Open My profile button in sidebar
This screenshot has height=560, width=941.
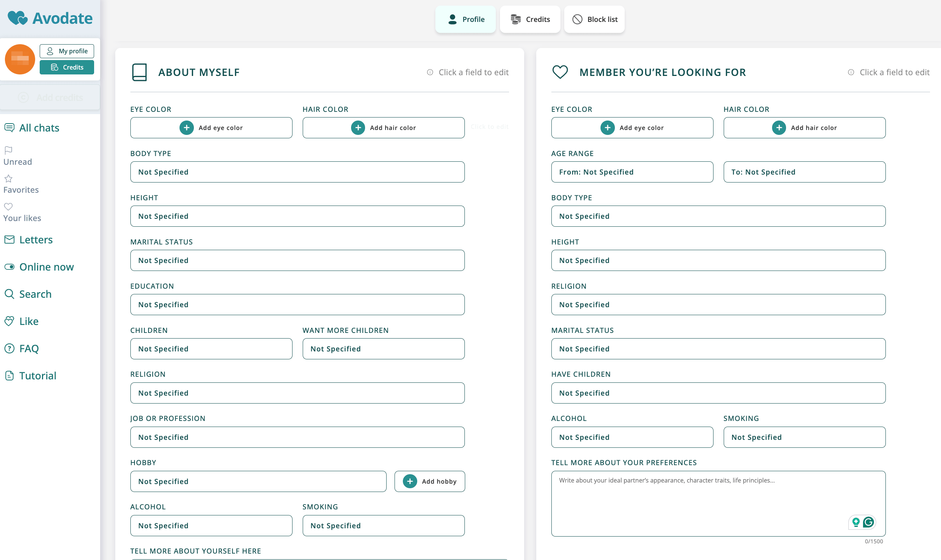coord(67,51)
